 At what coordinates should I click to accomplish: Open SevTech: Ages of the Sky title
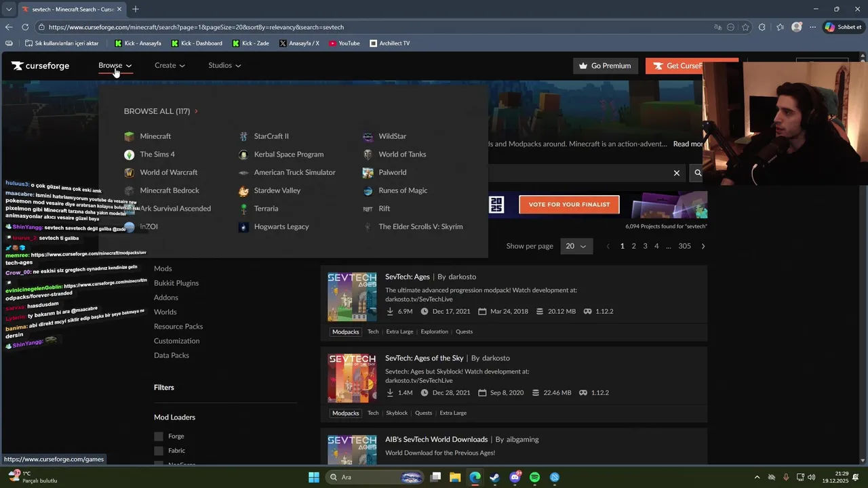pos(425,358)
